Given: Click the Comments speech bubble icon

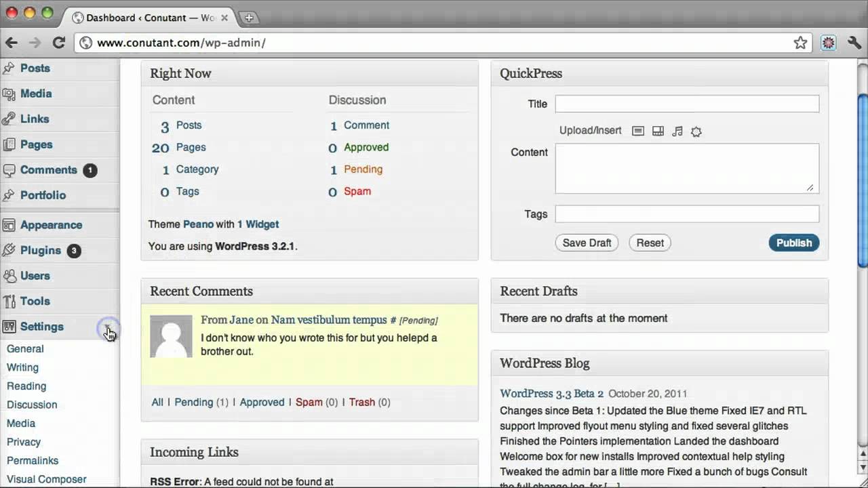Looking at the screenshot, I should pos(9,170).
